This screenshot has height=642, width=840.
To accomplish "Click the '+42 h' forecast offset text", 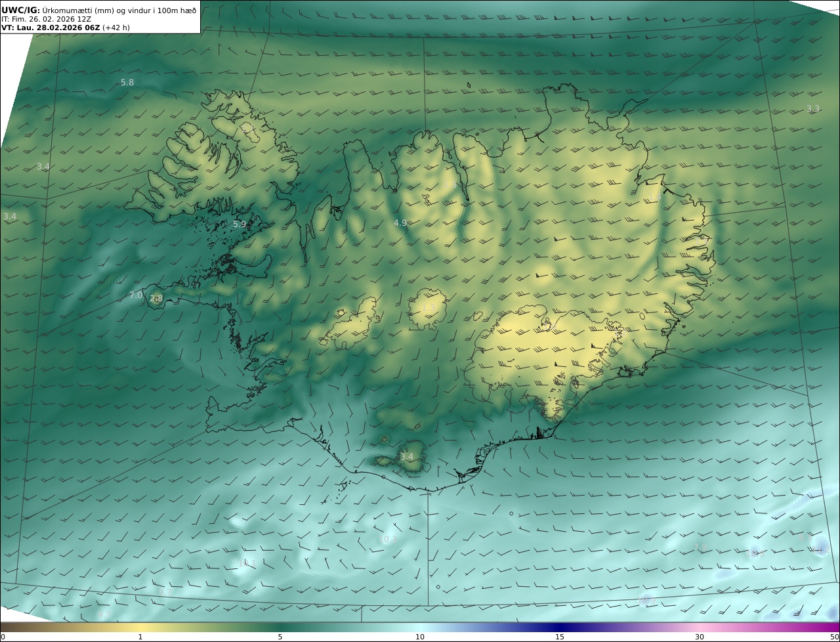I will click(x=115, y=28).
